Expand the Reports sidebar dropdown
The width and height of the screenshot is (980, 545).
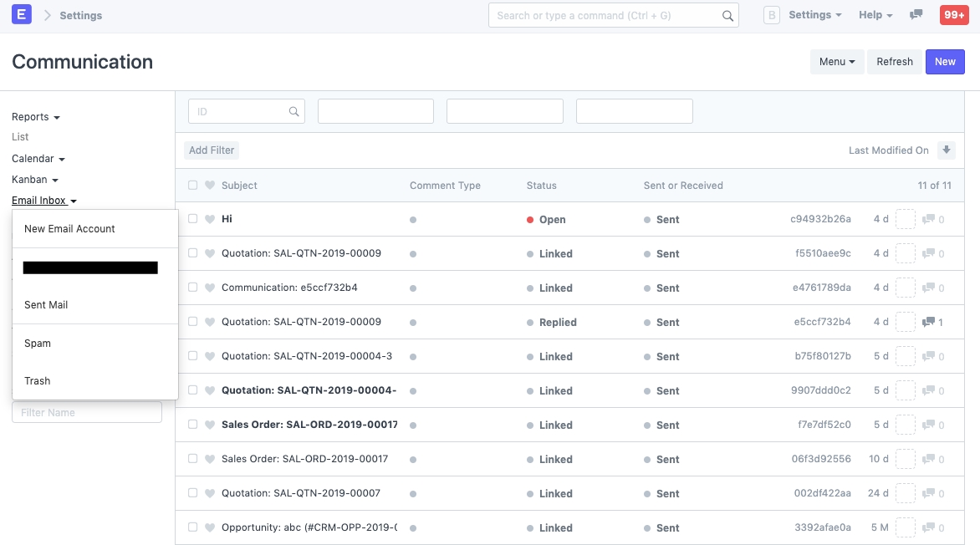(35, 117)
